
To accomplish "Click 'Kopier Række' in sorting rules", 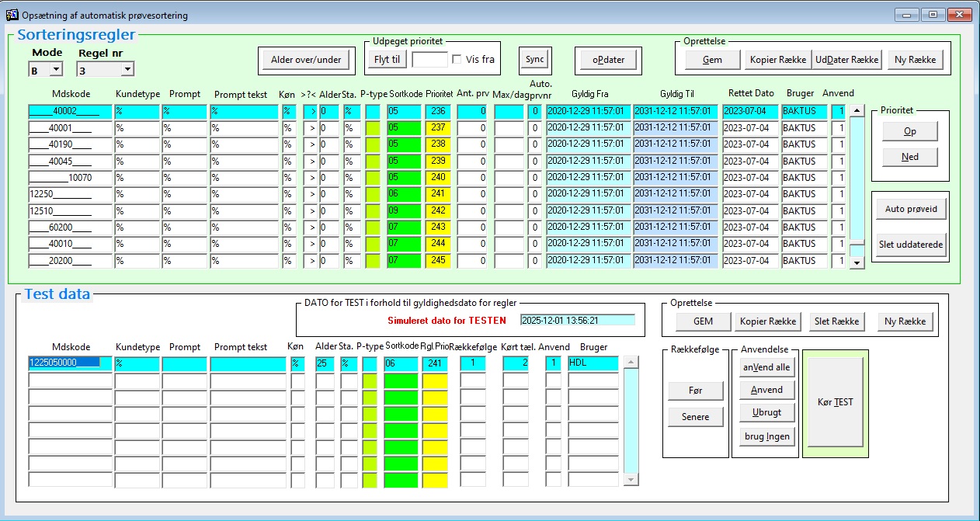I will [777, 60].
